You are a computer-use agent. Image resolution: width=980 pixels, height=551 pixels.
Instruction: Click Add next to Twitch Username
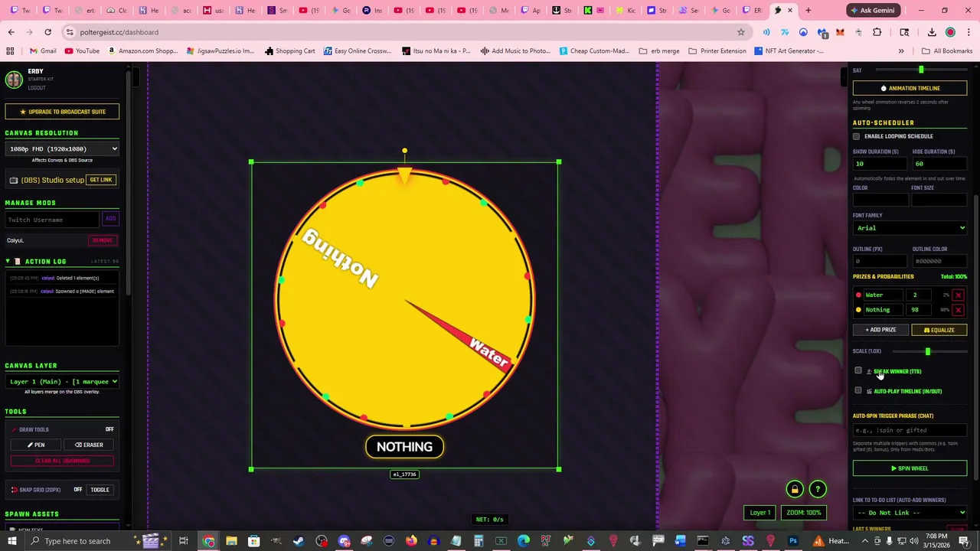tap(110, 219)
